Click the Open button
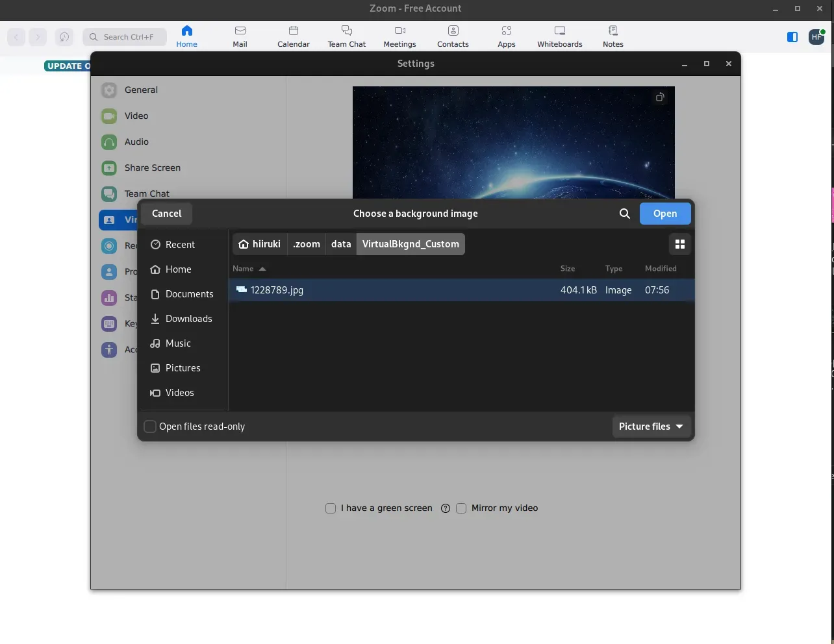 (665, 214)
